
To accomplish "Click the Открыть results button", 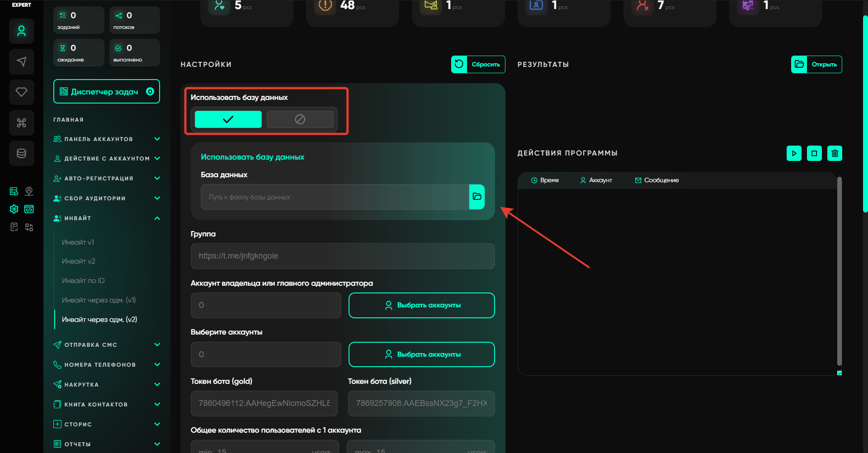I will pos(816,64).
